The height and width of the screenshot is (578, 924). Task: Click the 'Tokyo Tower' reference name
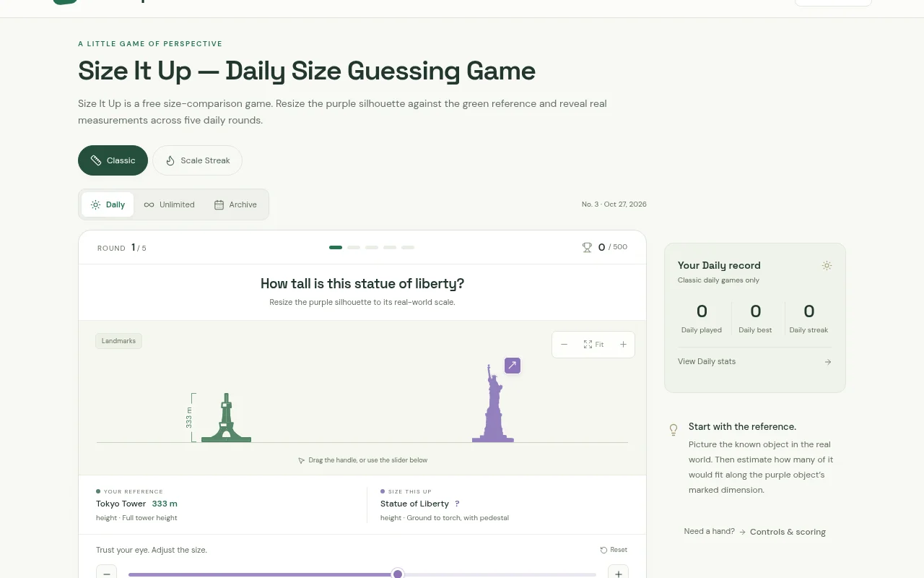121,504
